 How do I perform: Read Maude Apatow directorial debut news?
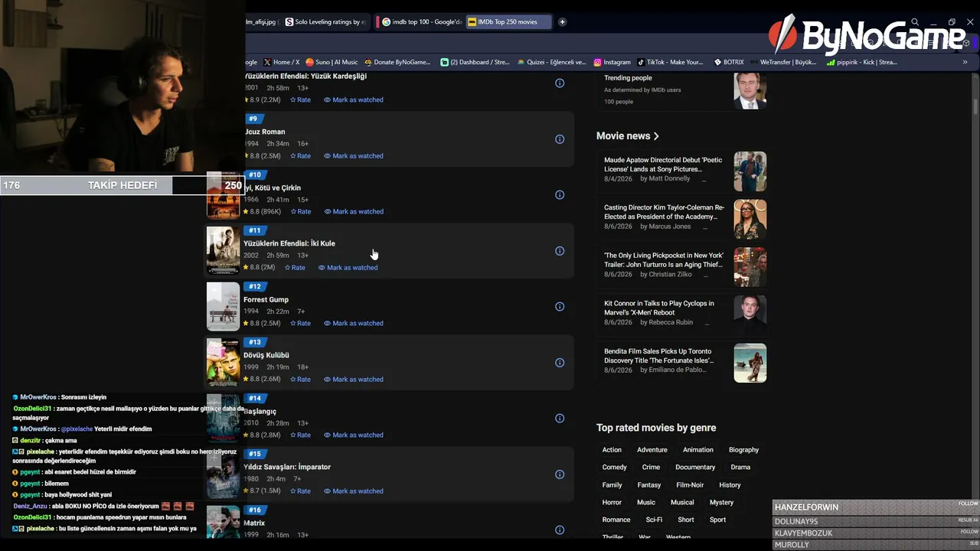click(663, 165)
